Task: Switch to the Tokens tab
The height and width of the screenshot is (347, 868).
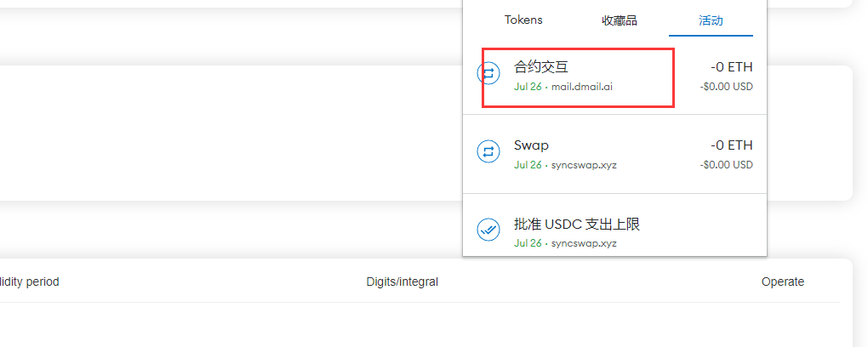Action: pos(523,20)
